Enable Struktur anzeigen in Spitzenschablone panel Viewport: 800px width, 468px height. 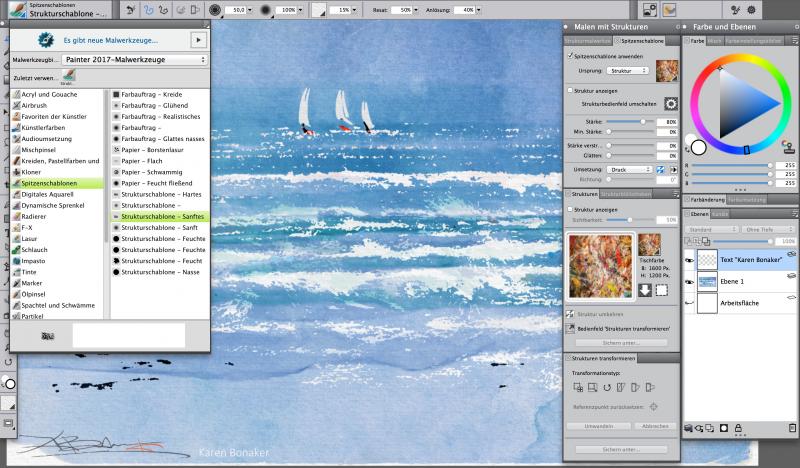point(569,89)
